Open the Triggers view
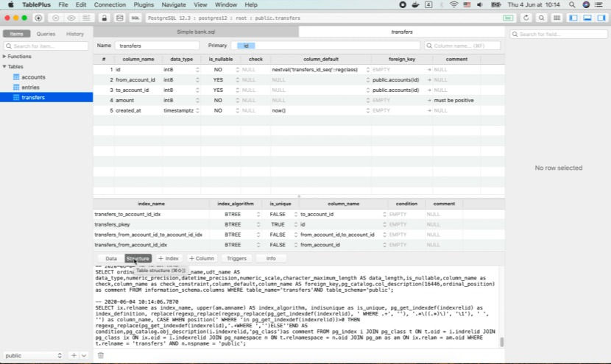Image resolution: width=611 pixels, height=364 pixels. coord(236,259)
